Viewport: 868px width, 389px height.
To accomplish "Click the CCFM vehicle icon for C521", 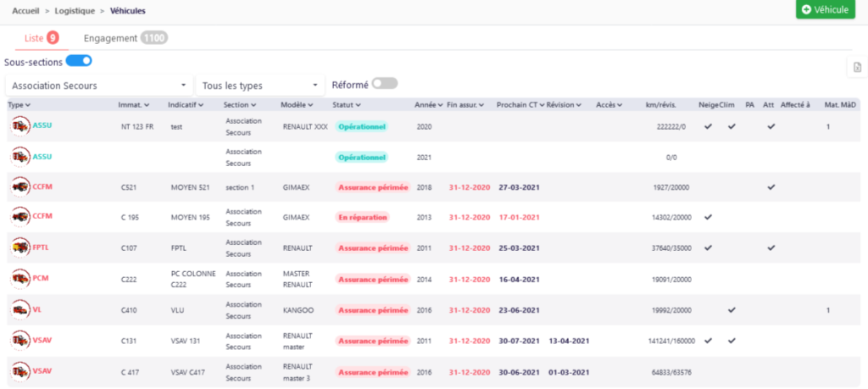I will pyautogui.click(x=20, y=187).
